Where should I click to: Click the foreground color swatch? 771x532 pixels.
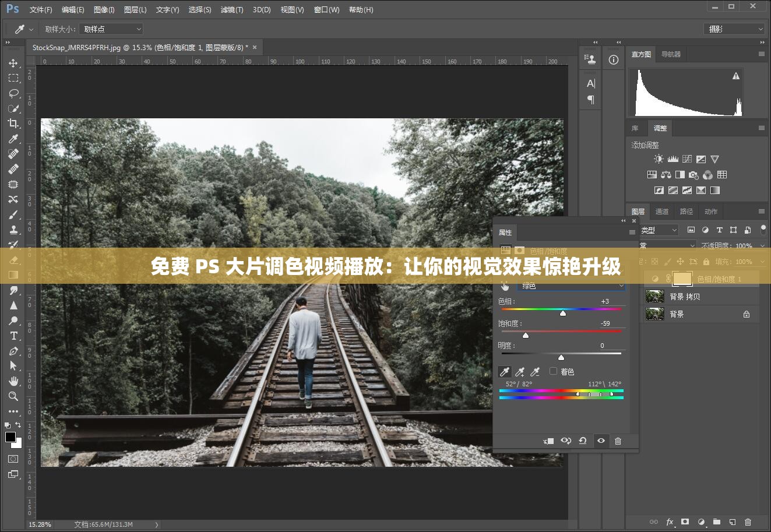tap(10, 437)
